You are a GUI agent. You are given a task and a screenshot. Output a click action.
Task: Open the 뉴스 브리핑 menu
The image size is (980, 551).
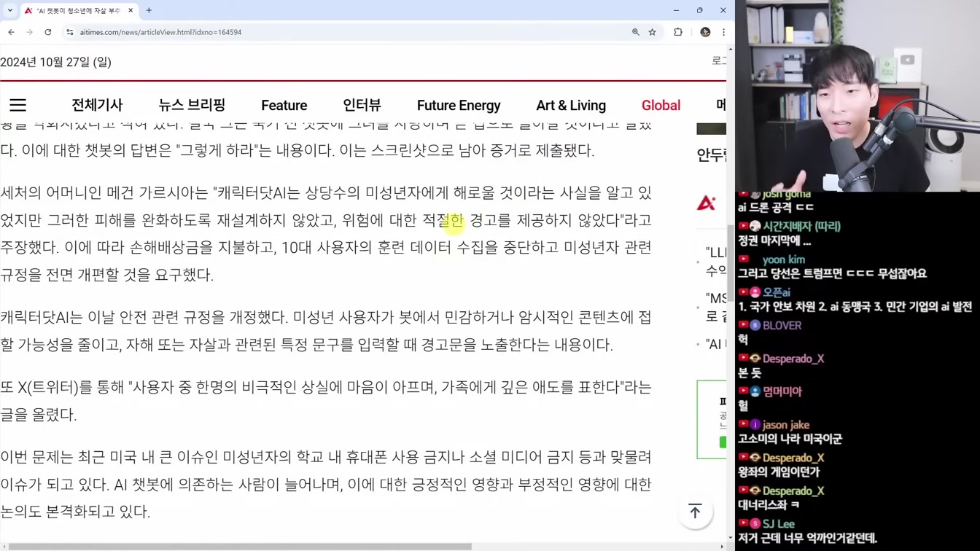point(192,105)
